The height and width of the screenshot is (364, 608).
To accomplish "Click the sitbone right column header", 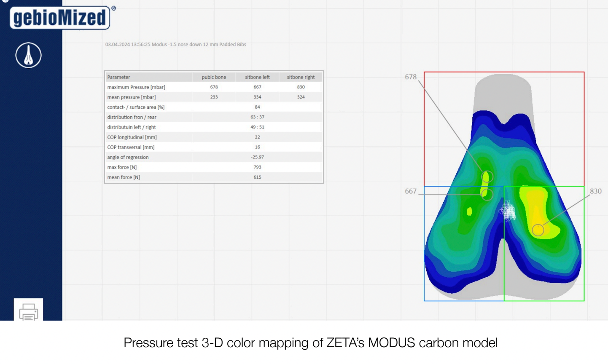I will [x=301, y=77].
